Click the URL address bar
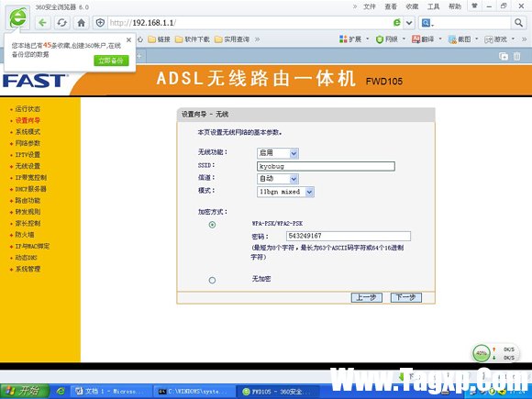The image size is (532, 399). tap(250, 23)
